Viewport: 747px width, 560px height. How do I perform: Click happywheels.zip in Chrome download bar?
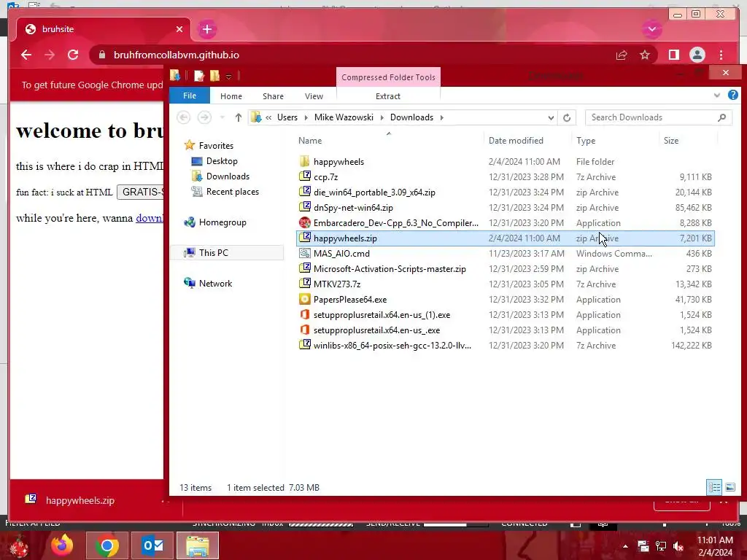tap(80, 500)
